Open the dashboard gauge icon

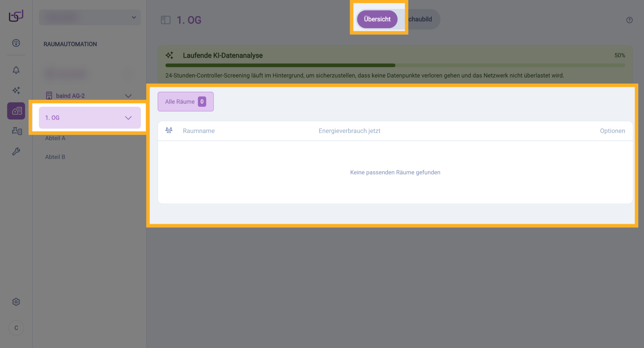16,43
